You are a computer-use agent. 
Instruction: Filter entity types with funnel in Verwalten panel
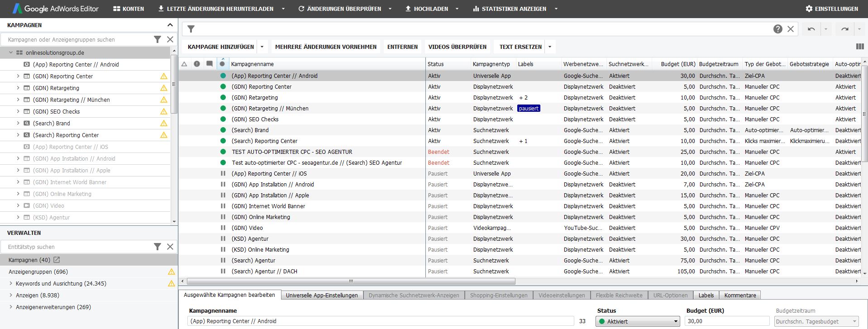[157, 247]
